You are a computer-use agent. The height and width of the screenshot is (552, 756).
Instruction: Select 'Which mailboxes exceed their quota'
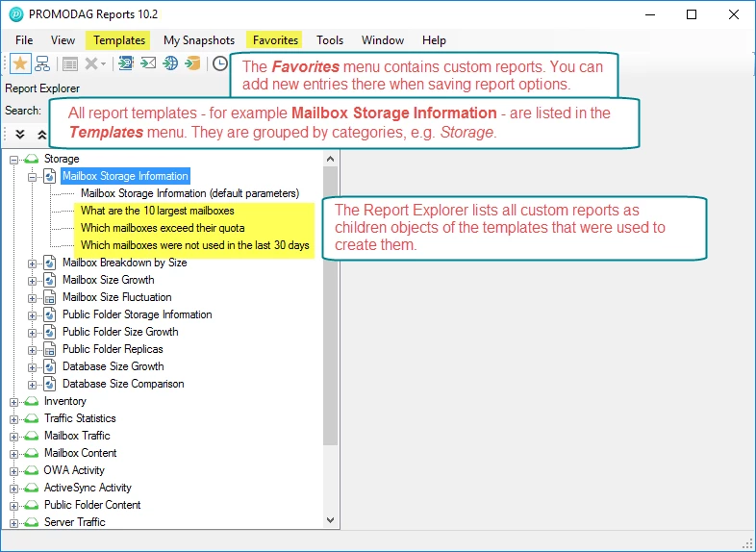point(163,228)
